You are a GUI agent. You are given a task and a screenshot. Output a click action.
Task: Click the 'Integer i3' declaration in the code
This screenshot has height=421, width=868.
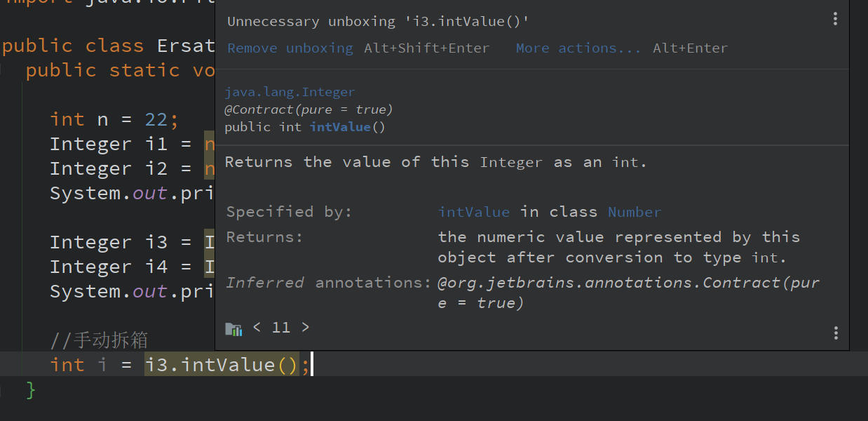[108, 242]
